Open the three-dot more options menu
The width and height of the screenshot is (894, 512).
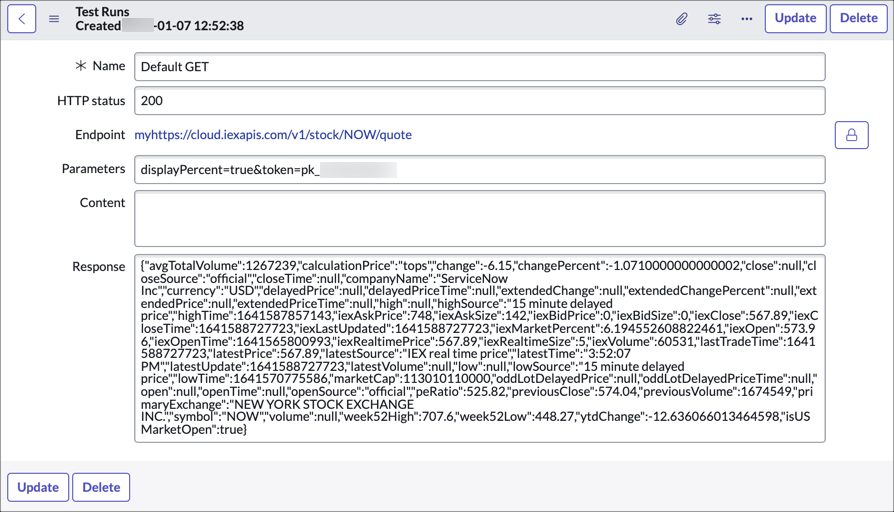click(747, 19)
